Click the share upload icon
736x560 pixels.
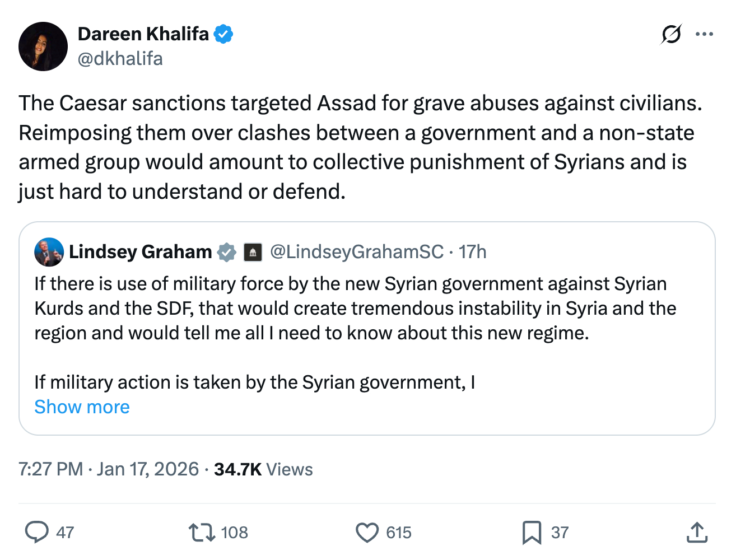pos(697,532)
